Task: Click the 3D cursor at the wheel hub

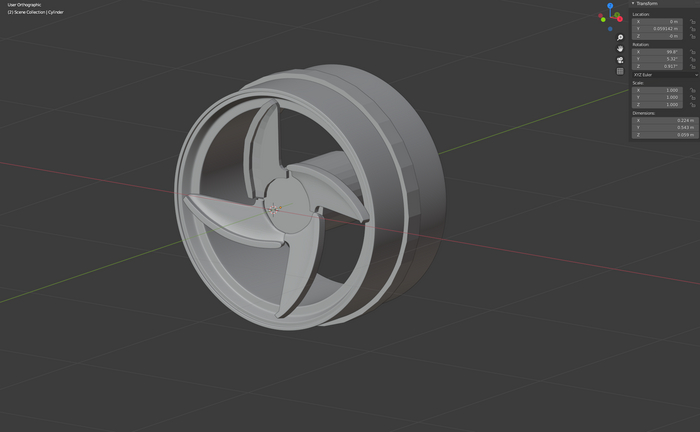Action: click(x=273, y=209)
